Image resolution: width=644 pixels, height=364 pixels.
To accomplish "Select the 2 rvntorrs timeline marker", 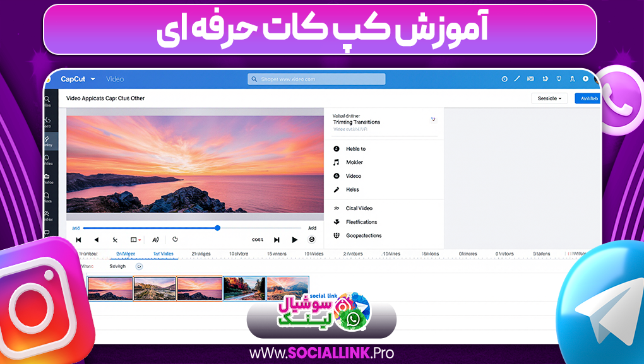I will tap(353, 254).
